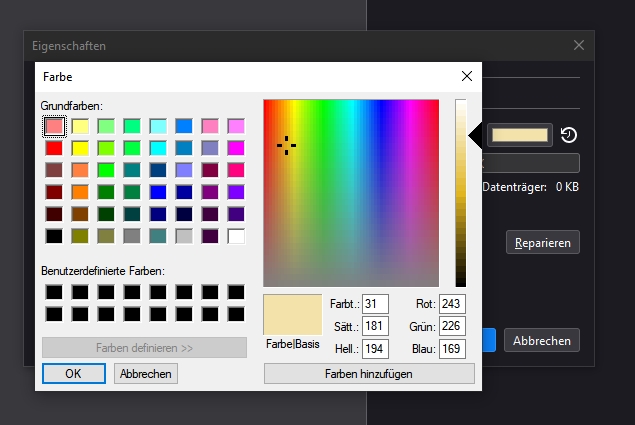The width and height of the screenshot is (635, 425).
Task: Click the reset color history icon
Action: [x=568, y=135]
